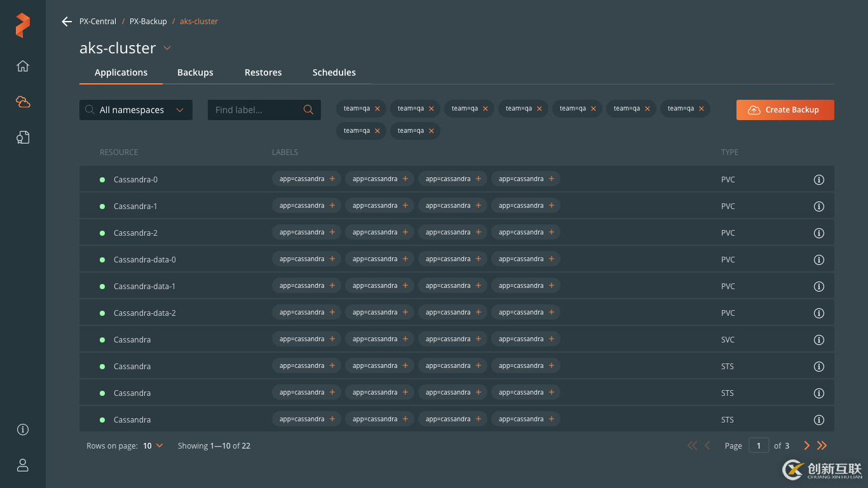The image size is (868, 488).
Task: Expand the aks-cluster title chevron
Action: 167,48
